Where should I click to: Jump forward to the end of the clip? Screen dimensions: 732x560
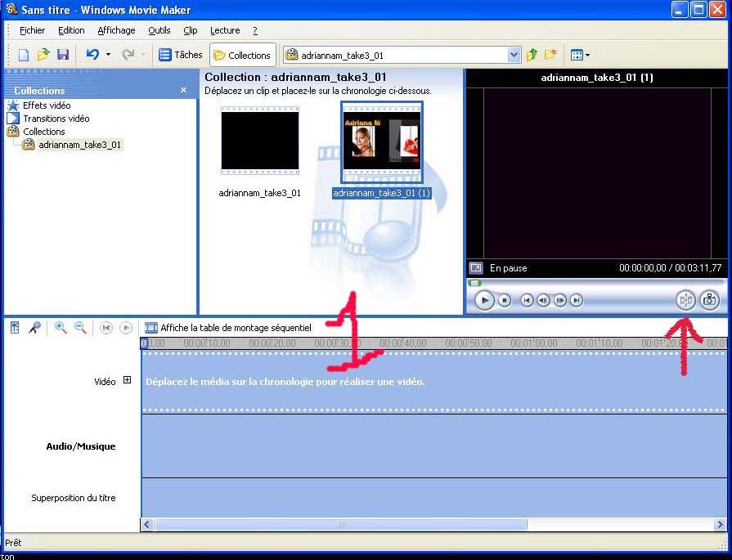point(577,301)
